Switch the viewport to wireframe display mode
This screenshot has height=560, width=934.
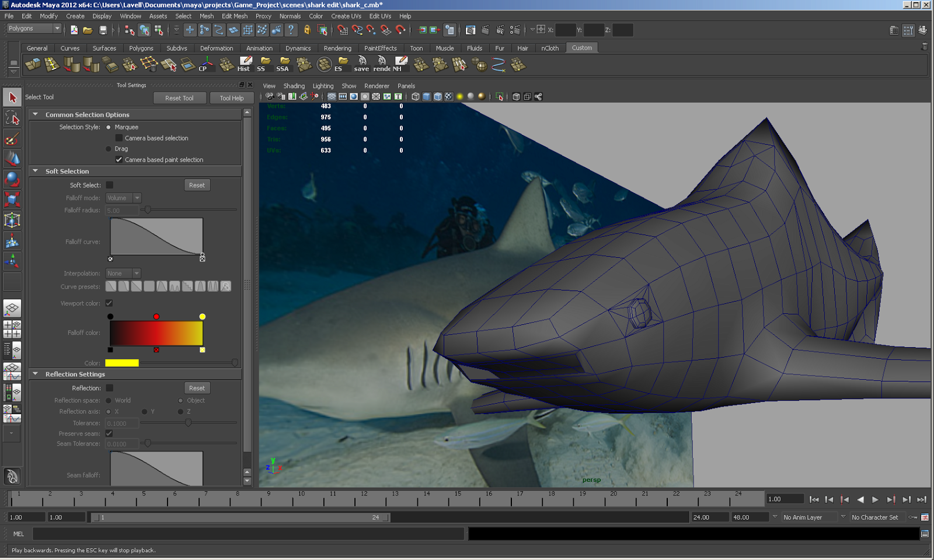click(416, 97)
